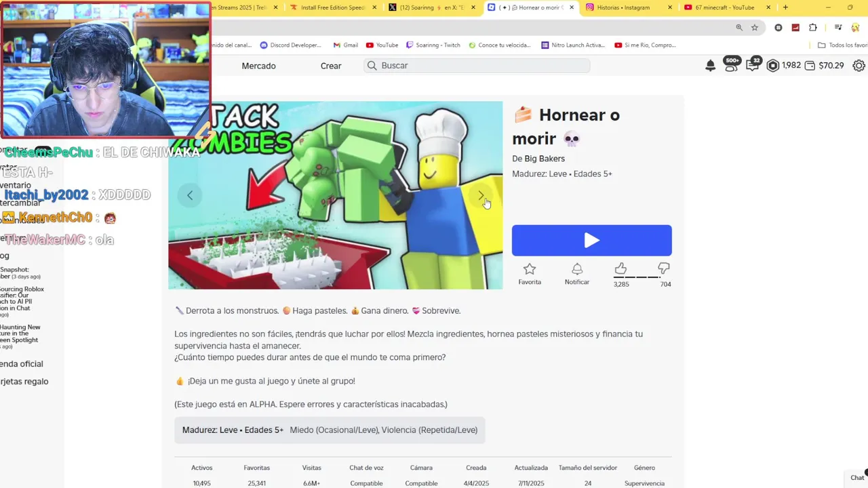Show the previous game screenshot arrow
868x488 pixels.
pos(190,195)
